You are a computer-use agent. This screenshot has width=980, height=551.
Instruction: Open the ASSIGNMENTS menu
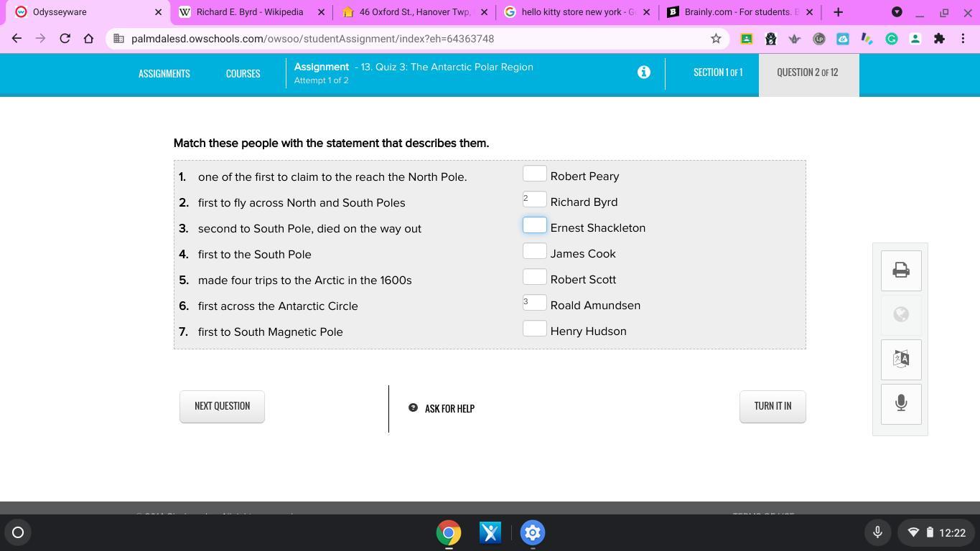(164, 73)
